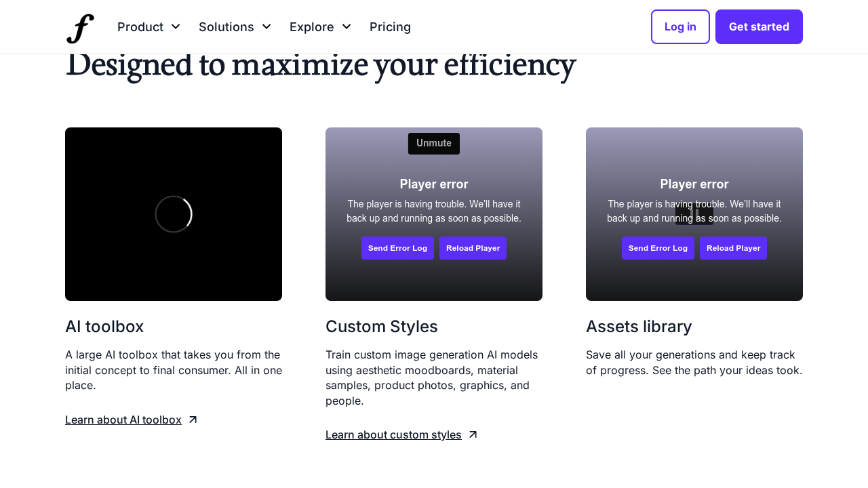
Task: Send Error Log in Assets library player
Action: pos(658,248)
